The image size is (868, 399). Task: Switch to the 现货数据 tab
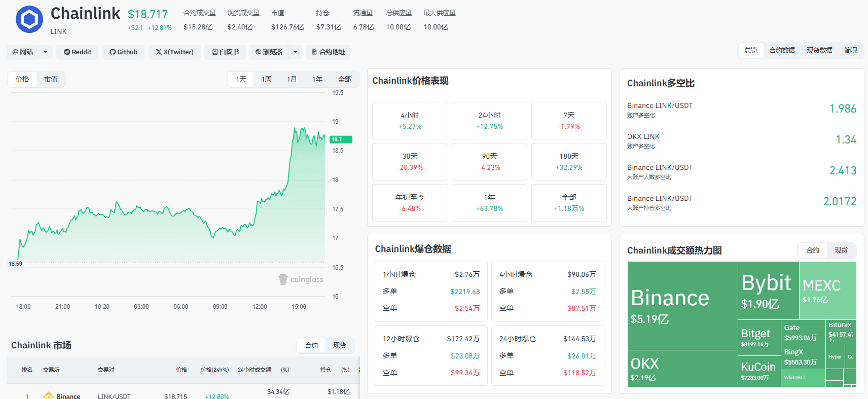click(x=819, y=50)
